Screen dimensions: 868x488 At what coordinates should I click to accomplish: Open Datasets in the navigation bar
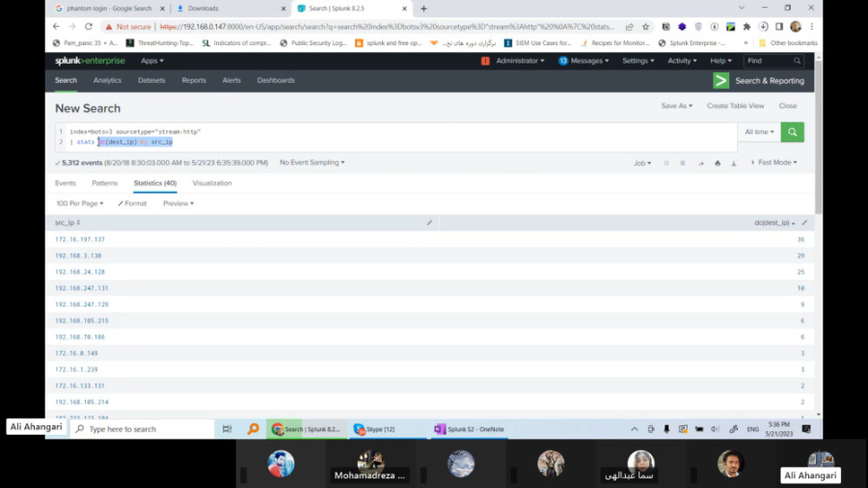[151, 80]
